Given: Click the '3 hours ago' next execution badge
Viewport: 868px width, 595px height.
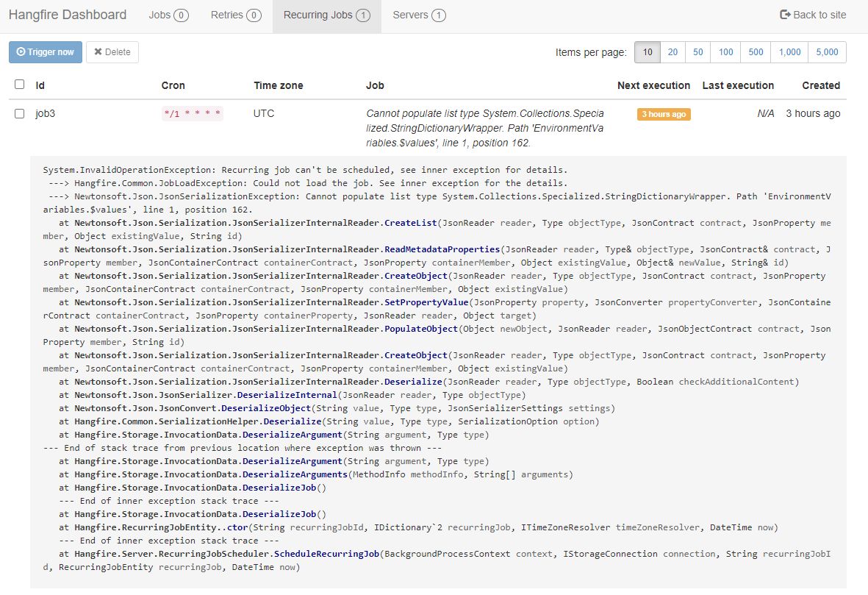Looking at the screenshot, I should click(x=664, y=114).
